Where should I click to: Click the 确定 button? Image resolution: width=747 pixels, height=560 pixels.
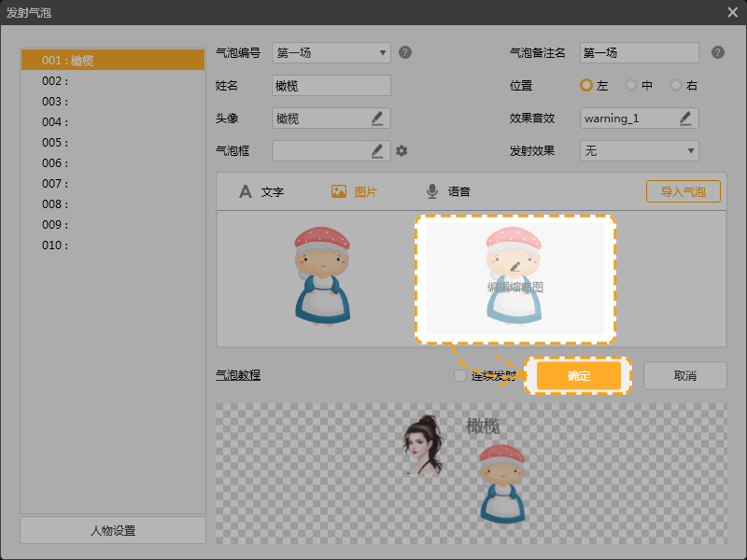578,376
